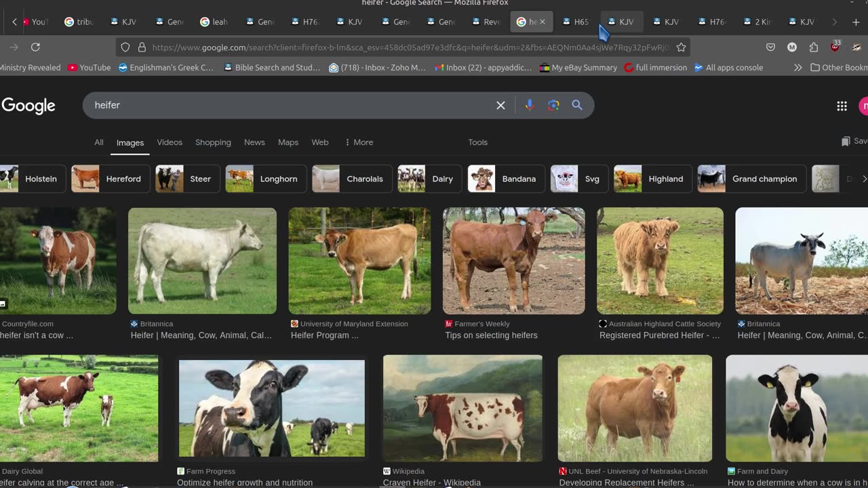The image size is (868, 488).
Task: Switch to the All results tab
Action: tap(99, 142)
